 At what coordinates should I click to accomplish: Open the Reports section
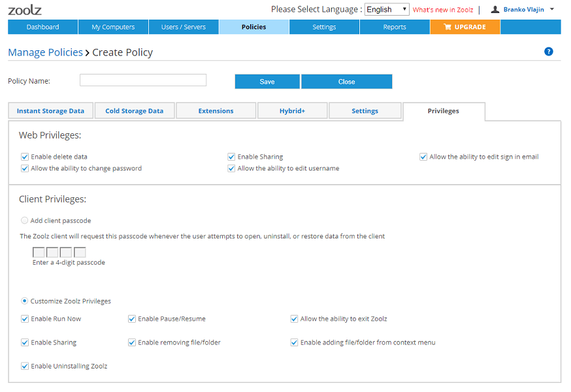pyautogui.click(x=395, y=27)
